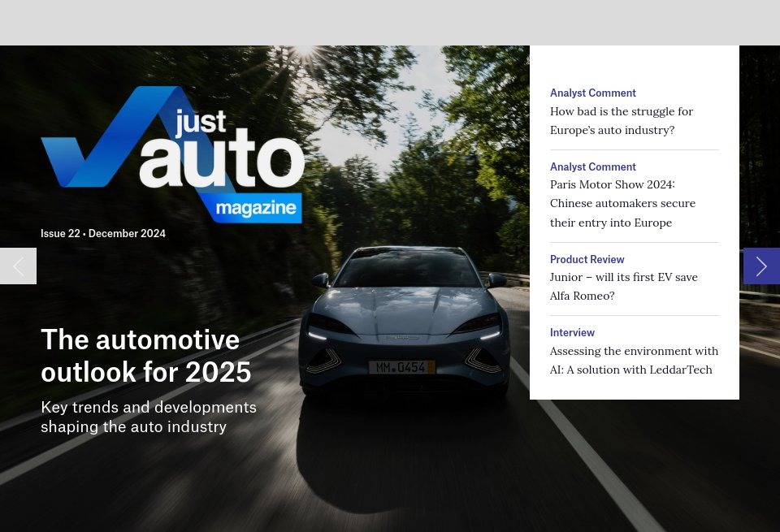Click the previous-page chevron on the left edge
The image size is (780, 532).
[x=18, y=266]
